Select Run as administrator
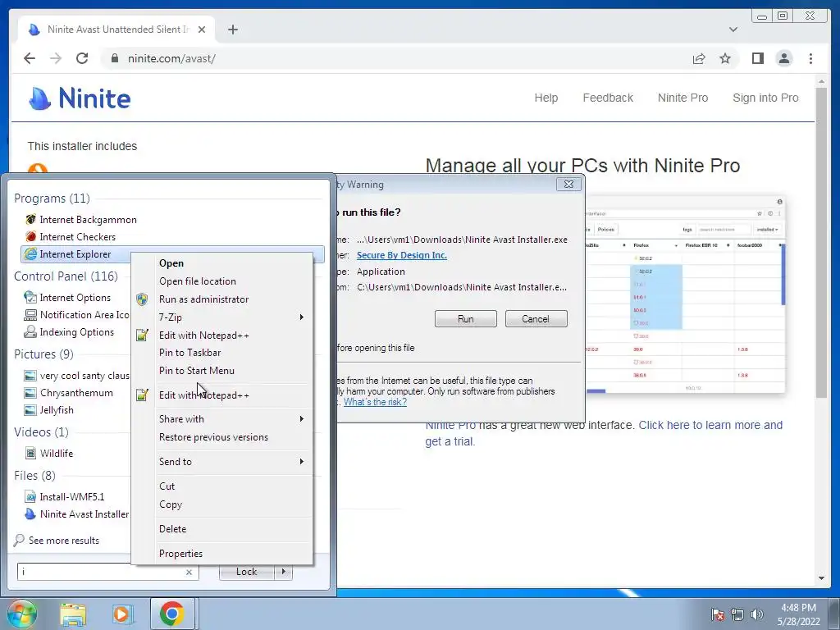The image size is (840, 630). [221, 299]
